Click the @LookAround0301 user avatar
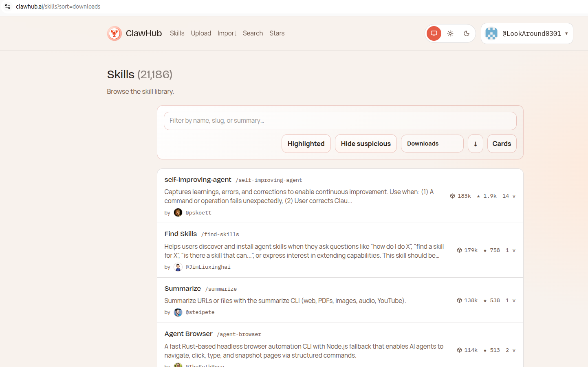 click(x=491, y=33)
